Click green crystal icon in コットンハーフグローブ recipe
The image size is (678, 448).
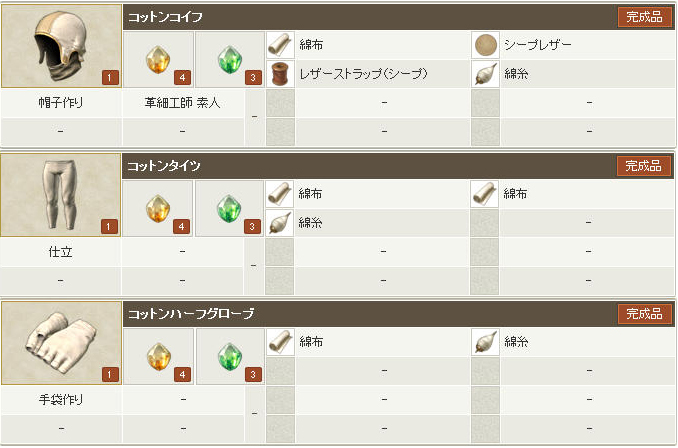click(229, 357)
